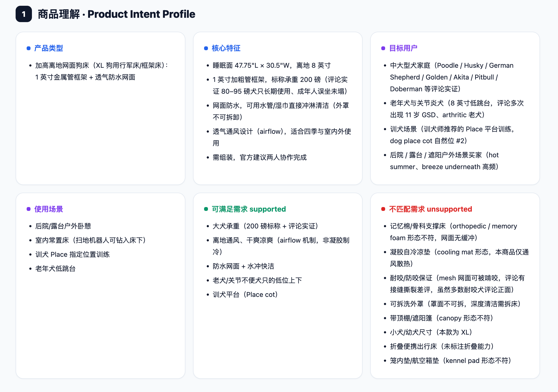Click the 离地通风、干爽凉爽 supported item
Screen dimensions: 558x392
tap(281, 246)
